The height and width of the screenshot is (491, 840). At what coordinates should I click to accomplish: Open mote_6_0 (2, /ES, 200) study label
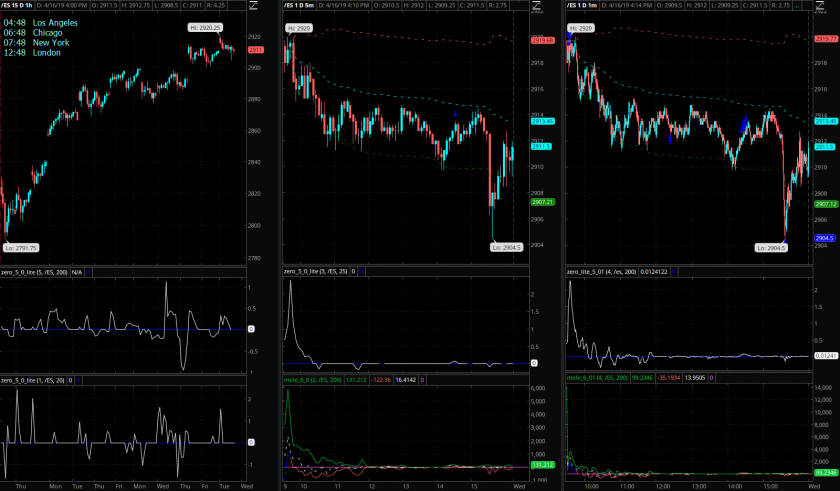(x=315, y=380)
